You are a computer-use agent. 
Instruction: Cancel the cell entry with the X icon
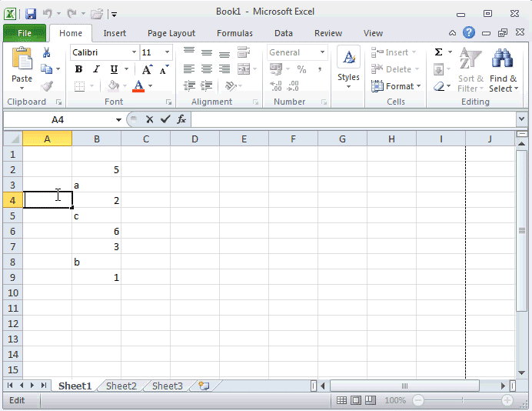coord(149,119)
